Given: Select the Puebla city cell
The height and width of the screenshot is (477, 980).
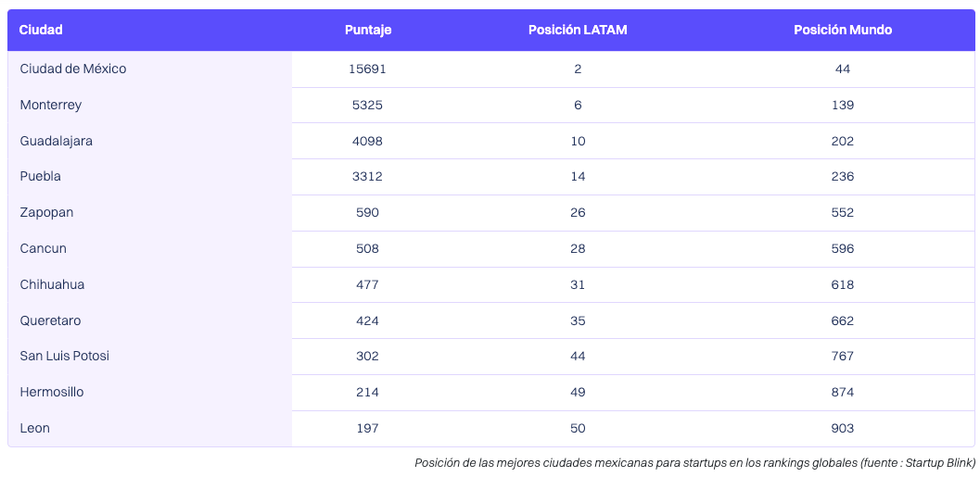Looking at the screenshot, I should pos(41,176).
